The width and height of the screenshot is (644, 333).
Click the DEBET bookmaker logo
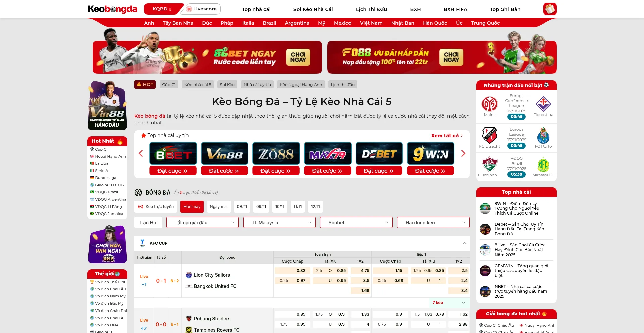pyautogui.click(x=379, y=153)
